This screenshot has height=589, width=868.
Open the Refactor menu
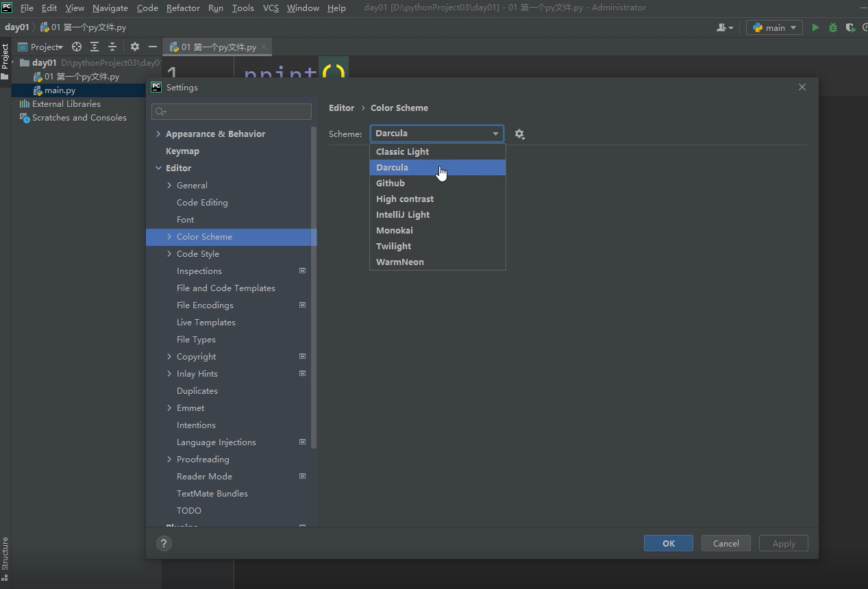coord(183,8)
